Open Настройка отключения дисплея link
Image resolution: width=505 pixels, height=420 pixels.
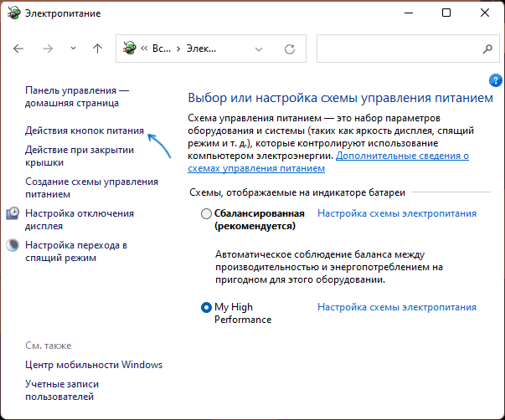coord(80,219)
